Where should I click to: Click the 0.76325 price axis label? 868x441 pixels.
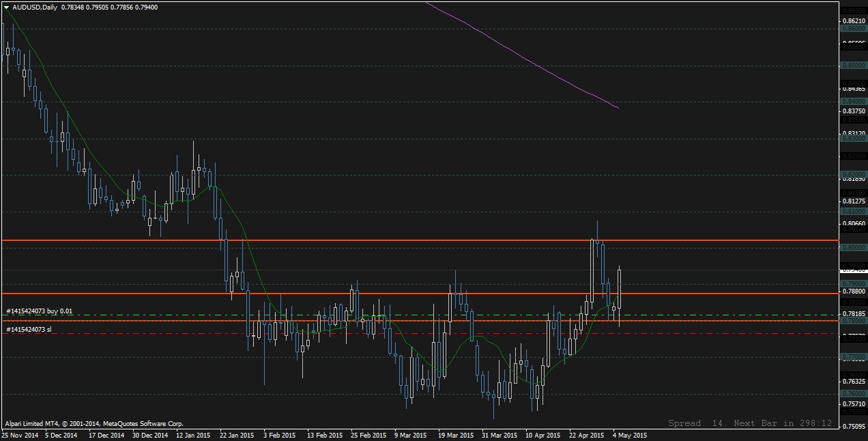853,381
